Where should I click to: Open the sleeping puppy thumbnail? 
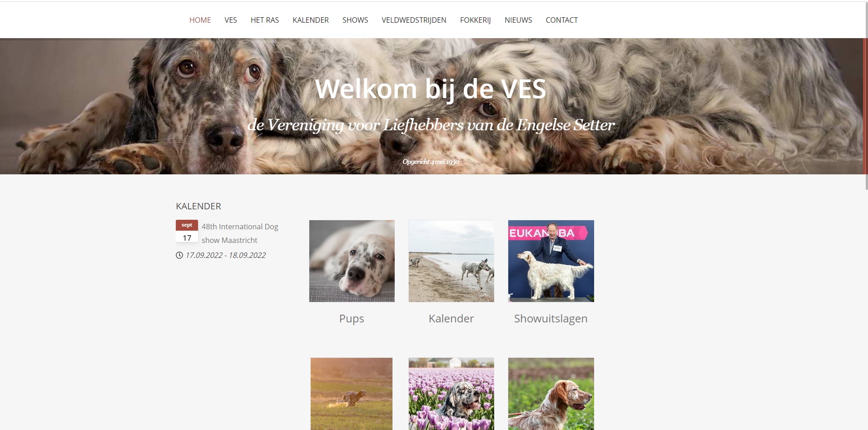[x=352, y=261]
